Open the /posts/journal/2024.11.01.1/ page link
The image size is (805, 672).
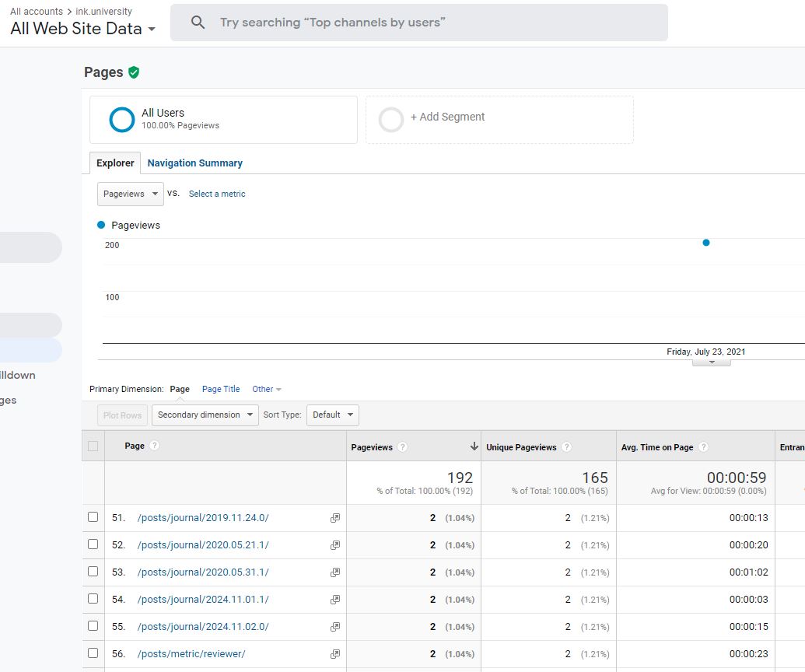(x=203, y=600)
